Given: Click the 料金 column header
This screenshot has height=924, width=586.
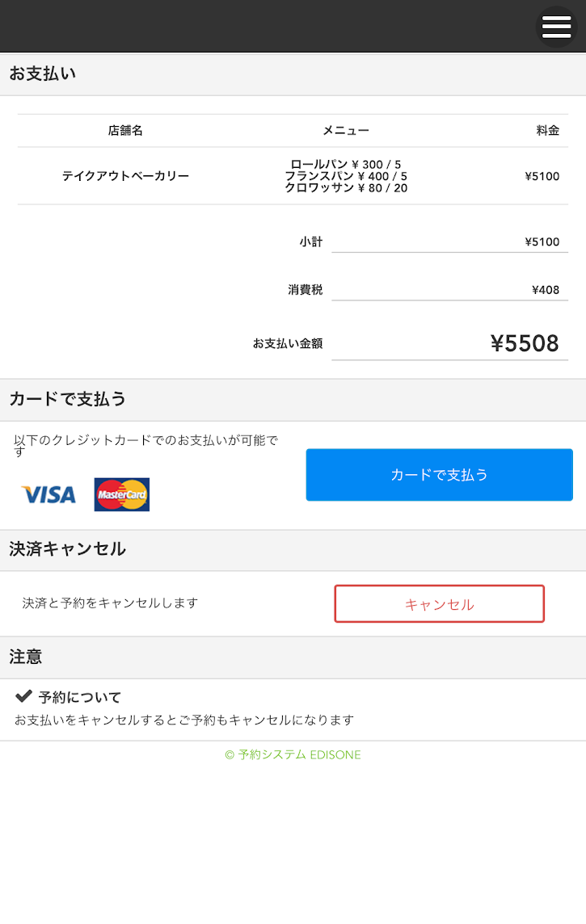Looking at the screenshot, I should pyautogui.click(x=547, y=130).
